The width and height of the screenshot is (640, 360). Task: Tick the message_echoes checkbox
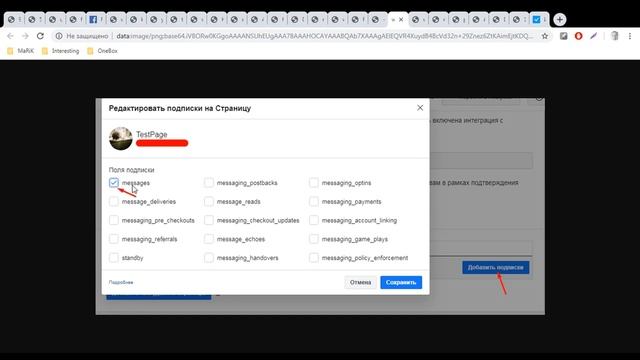209,239
